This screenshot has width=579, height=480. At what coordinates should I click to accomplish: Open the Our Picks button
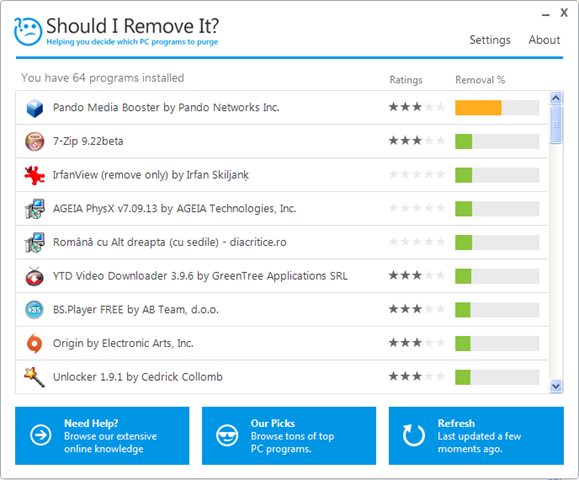click(289, 436)
